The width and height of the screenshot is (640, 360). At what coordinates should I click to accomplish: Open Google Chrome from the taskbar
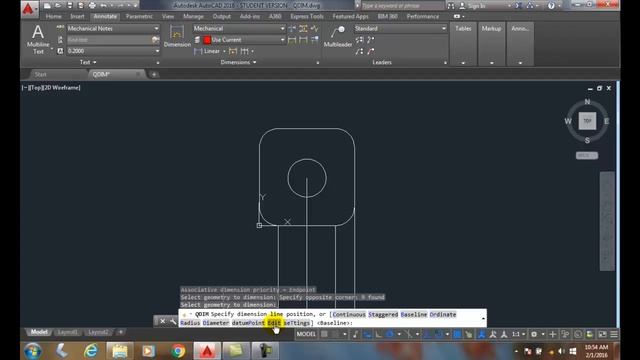coord(178,351)
